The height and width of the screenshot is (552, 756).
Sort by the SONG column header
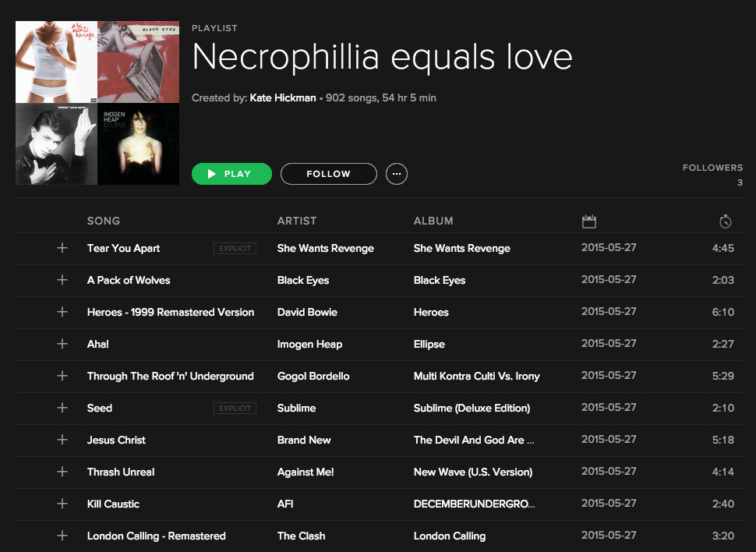point(104,221)
